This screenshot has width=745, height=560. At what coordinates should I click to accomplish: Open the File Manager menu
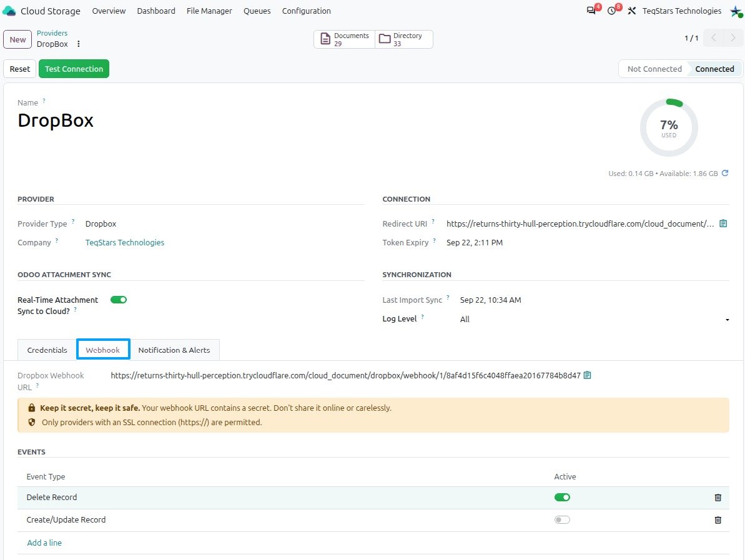(209, 11)
